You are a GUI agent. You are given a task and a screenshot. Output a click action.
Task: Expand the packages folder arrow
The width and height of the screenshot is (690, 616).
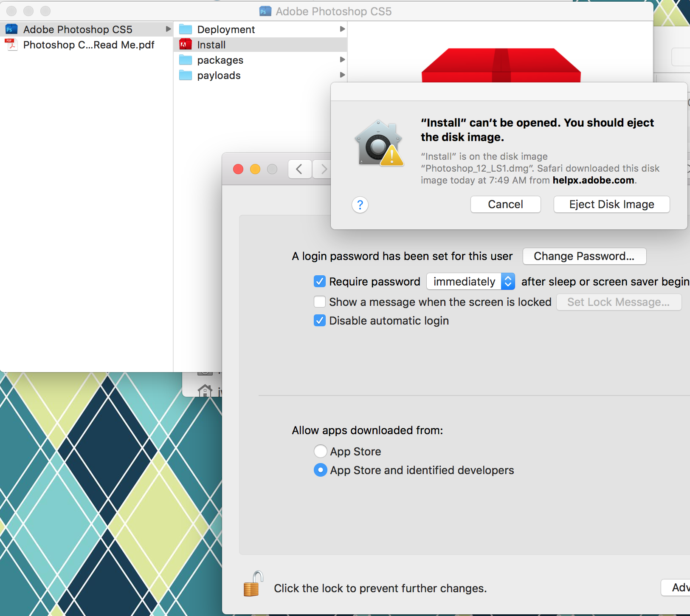point(342,59)
